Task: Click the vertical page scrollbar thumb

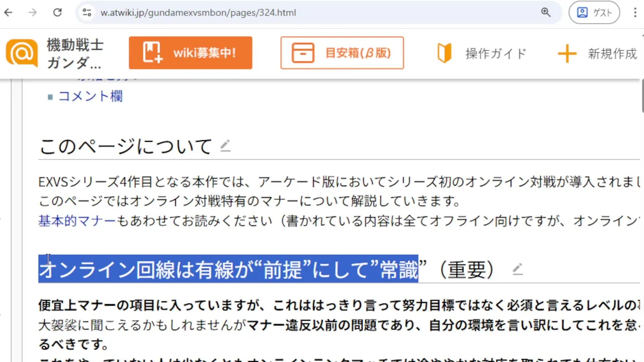Action: point(643,97)
